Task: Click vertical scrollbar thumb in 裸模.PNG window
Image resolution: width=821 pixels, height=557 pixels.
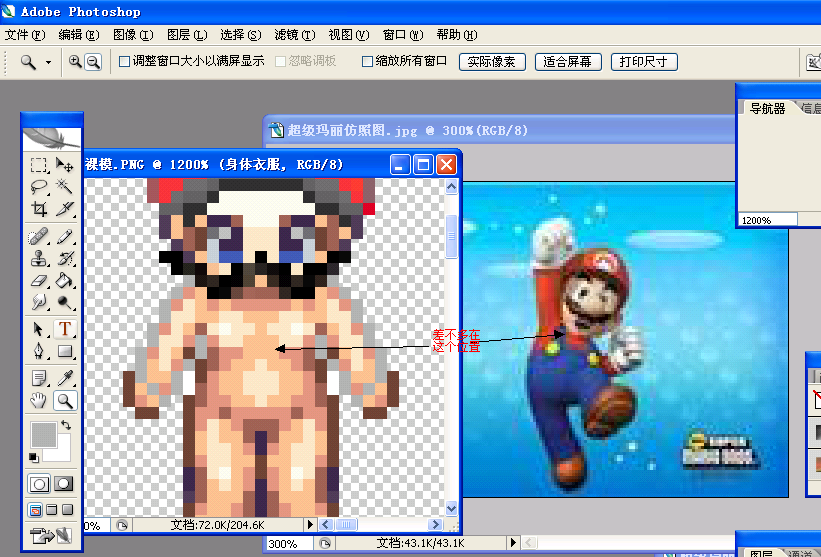Action: coord(451,236)
